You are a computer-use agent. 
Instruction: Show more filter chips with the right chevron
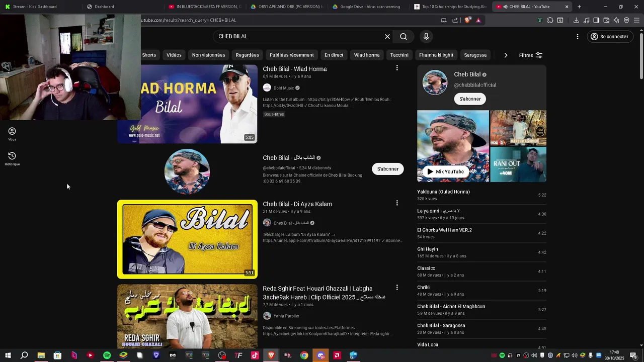(506, 55)
